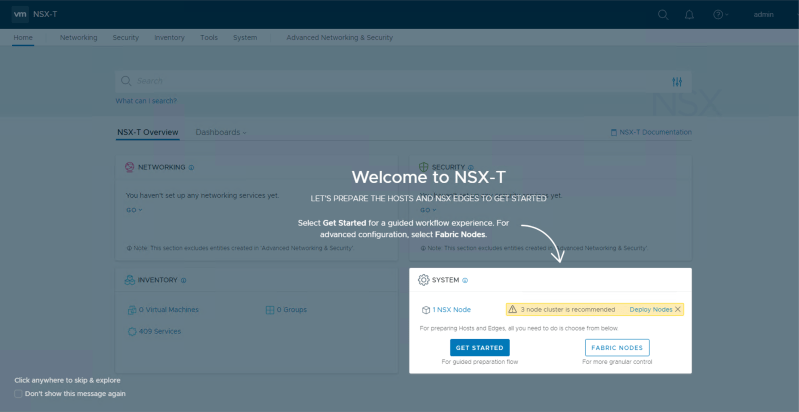
Task: Click the search filter sliders icon
Action: click(x=677, y=81)
